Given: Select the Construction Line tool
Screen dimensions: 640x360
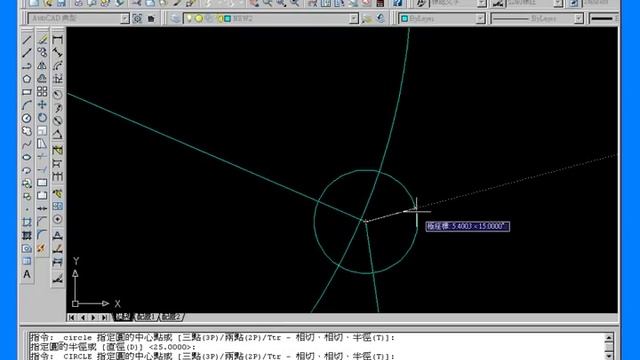Looking at the screenshot, I should coord(27,53).
